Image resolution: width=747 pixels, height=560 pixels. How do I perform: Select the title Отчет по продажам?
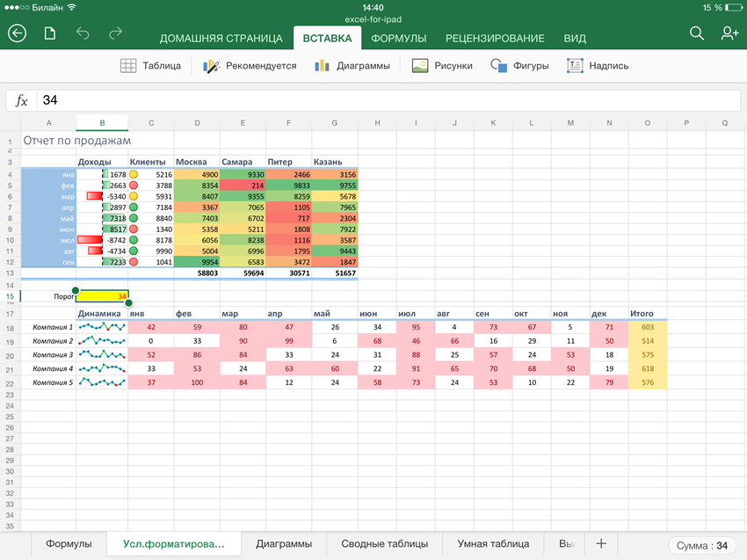[x=77, y=141]
